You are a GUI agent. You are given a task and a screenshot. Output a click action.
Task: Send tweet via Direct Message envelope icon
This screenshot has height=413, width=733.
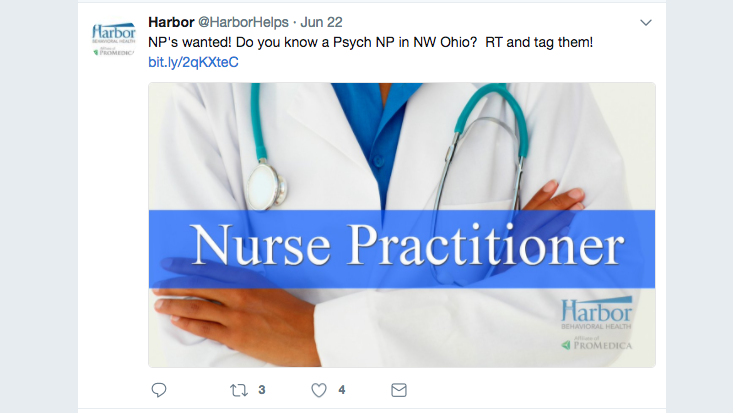click(399, 390)
